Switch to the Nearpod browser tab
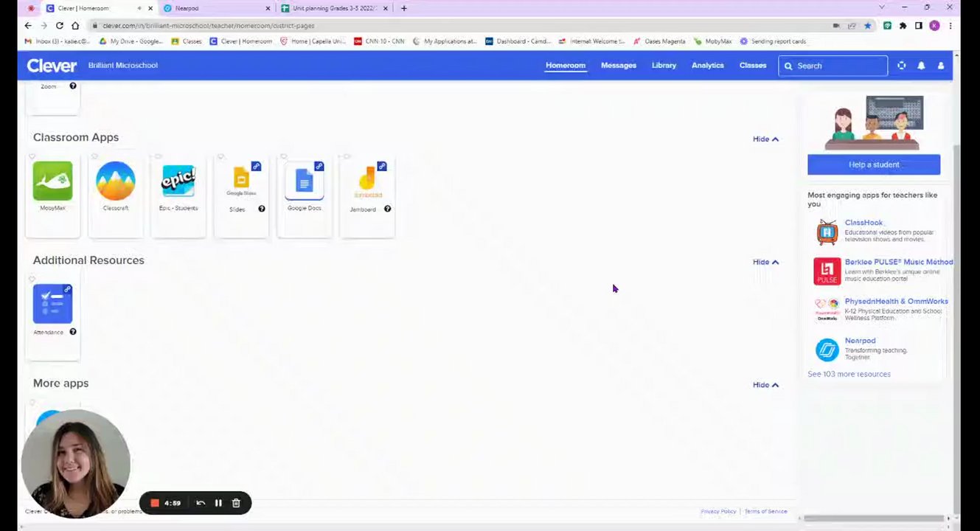This screenshot has width=980, height=531. point(216,8)
